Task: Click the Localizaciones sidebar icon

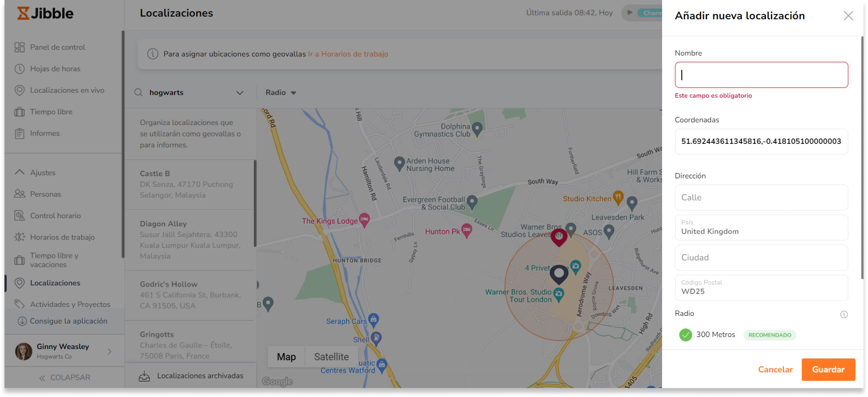Action: (x=19, y=283)
